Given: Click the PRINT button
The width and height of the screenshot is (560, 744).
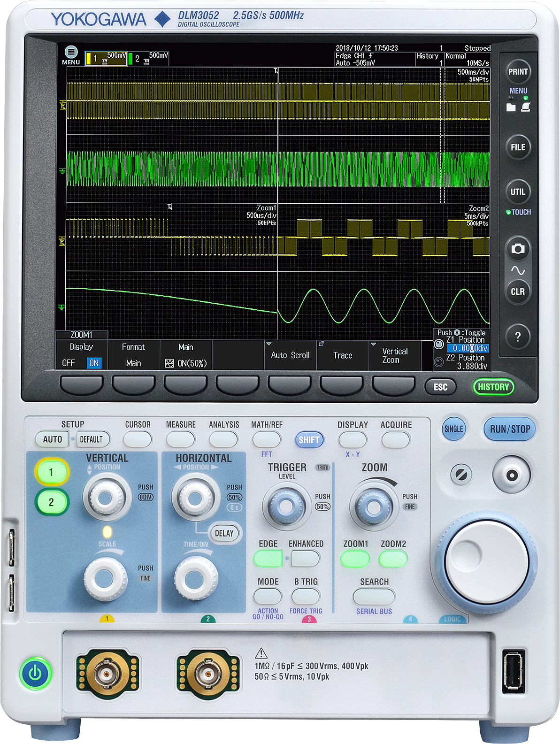Looking at the screenshot, I should pyautogui.click(x=518, y=72).
